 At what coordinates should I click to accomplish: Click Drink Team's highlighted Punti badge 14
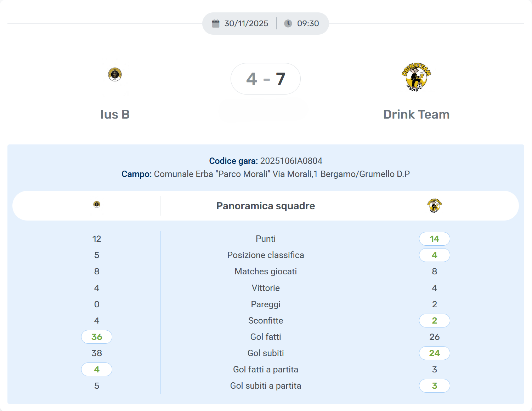[435, 239]
